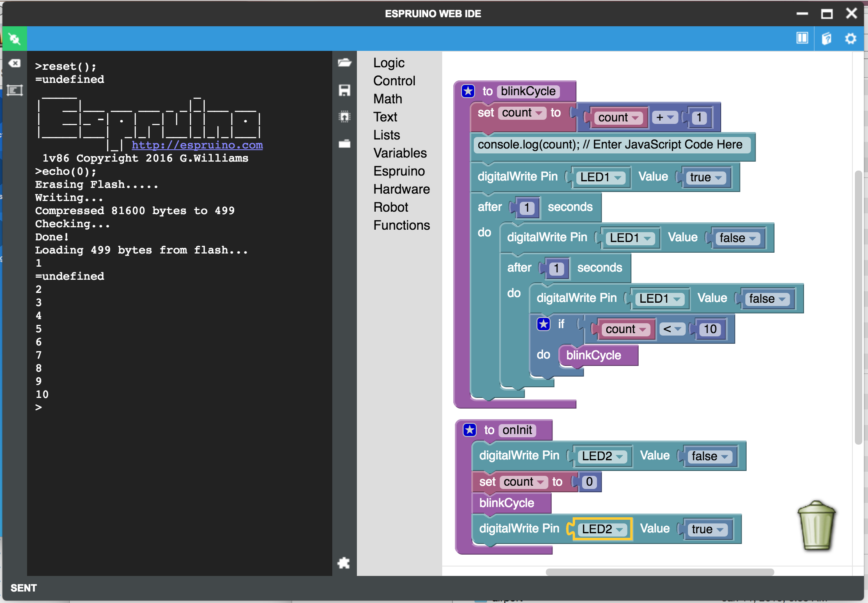Select the blinkCycle call block in onInit
Viewport: 868px width, 603px height.
[x=512, y=503]
